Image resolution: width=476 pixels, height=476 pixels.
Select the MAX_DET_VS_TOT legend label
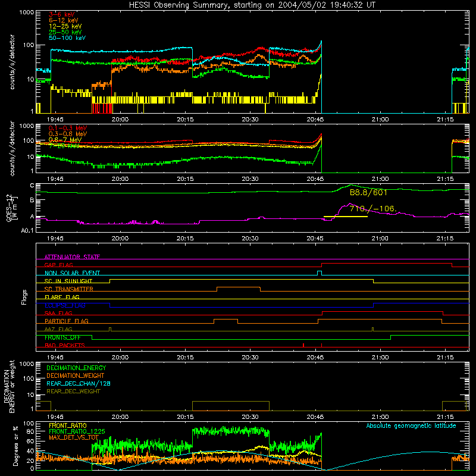click(x=74, y=437)
